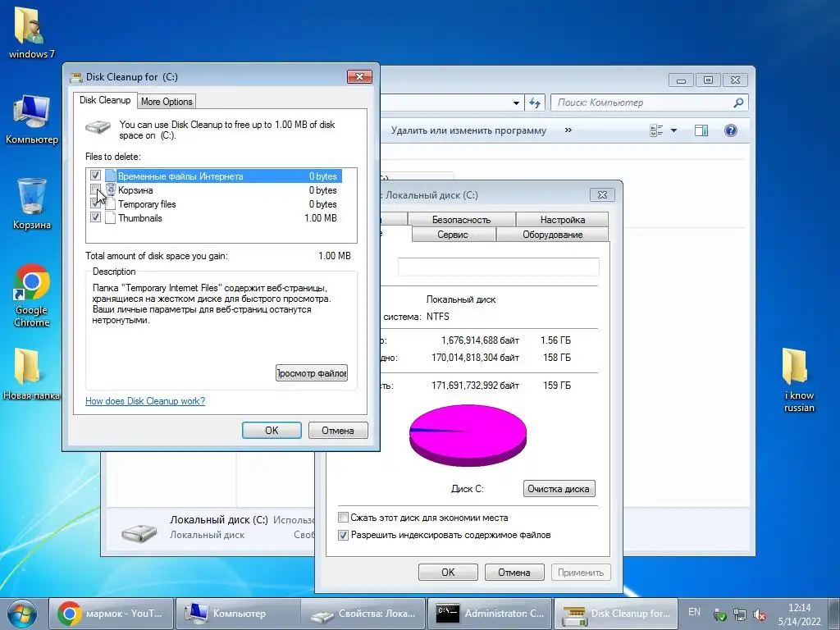
Task: Click Отмена in Disk Cleanup dialog
Action: [x=338, y=430]
